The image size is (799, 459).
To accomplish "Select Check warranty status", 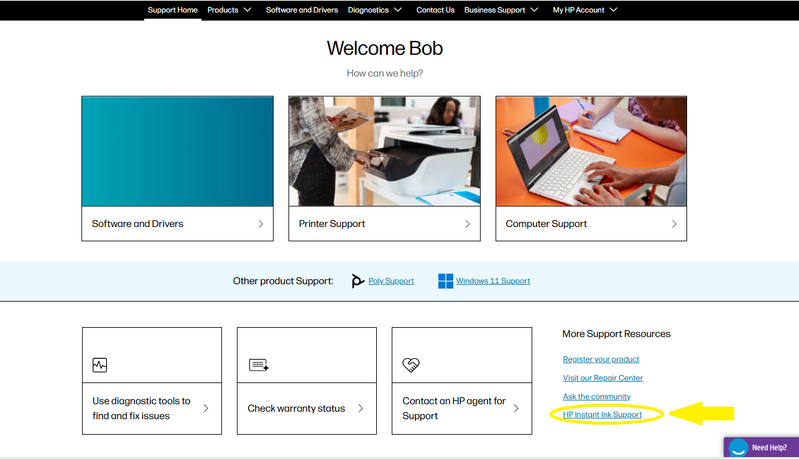I will pyautogui.click(x=296, y=408).
